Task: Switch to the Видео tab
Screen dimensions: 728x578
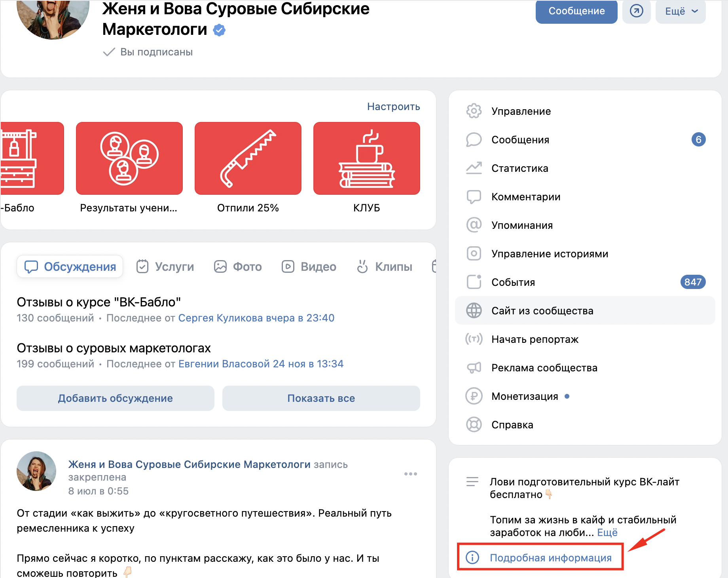Action: click(x=309, y=266)
